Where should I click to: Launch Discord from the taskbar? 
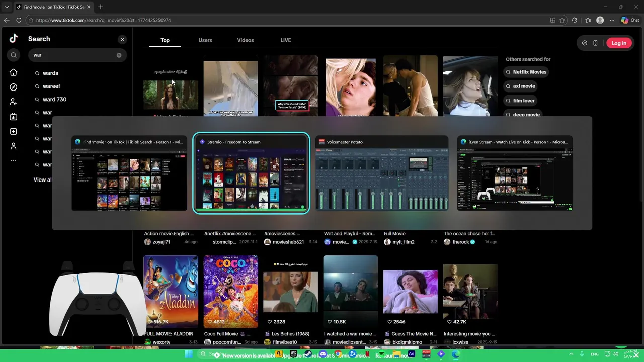323,354
